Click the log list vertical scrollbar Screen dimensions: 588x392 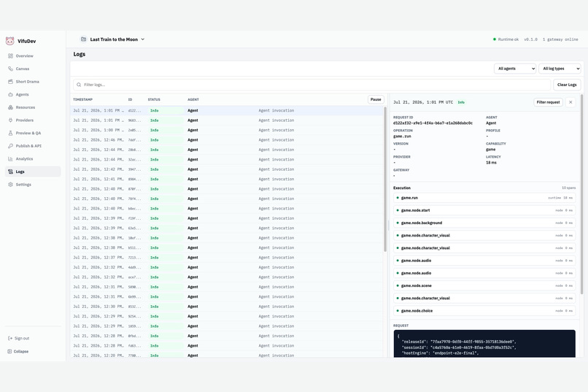[385, 180]
